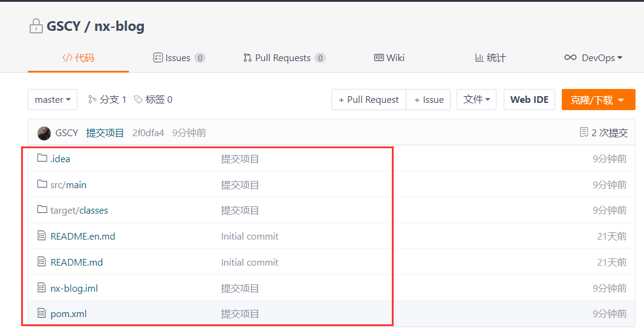The image size is (644, 334).
Task: Click 21天前 timestamp for README.md
Action: [611, 262]
